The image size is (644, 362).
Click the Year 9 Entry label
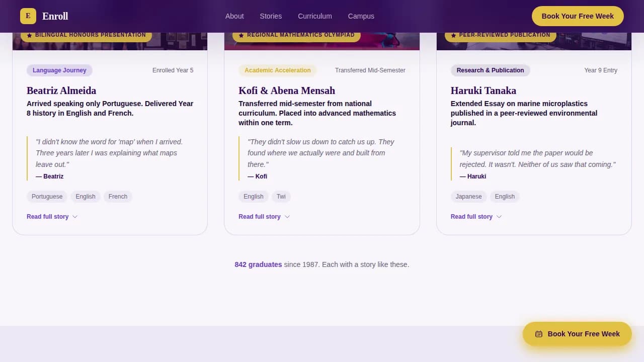point(601,70)
